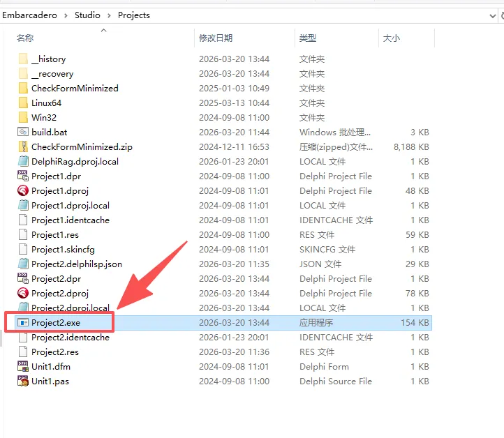Viewport: 504px width, 438px height.
Task: Click the date 2024-12-11 16:53
Action: click(234, 146)
